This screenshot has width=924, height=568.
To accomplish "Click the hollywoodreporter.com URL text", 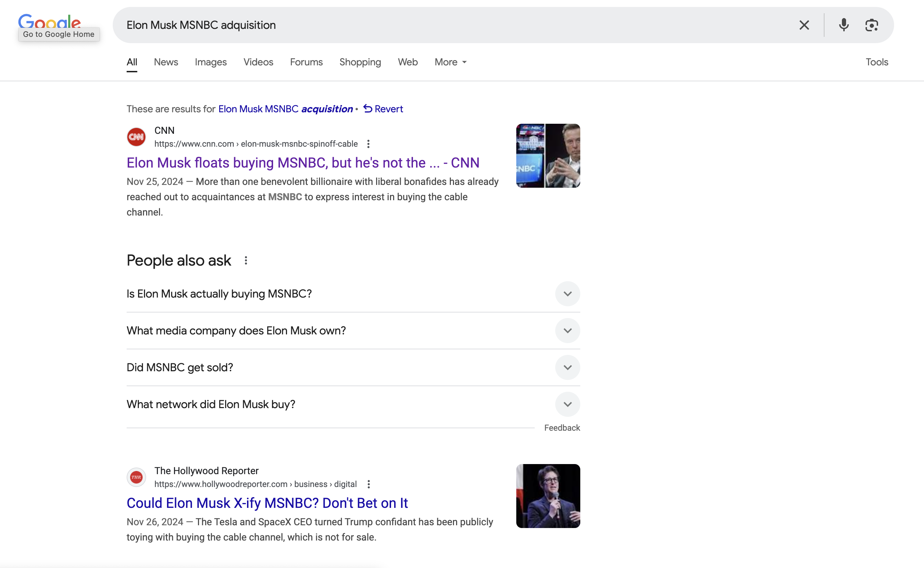I will coord(255,484).
